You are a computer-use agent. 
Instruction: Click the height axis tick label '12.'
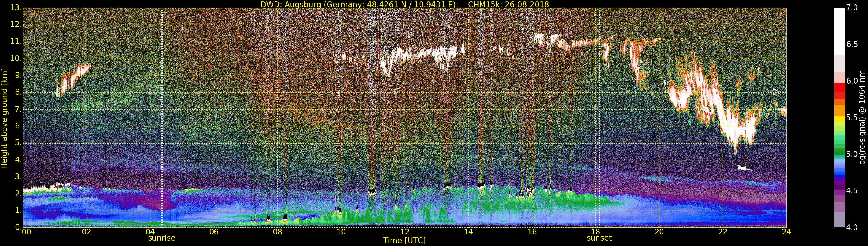click(16, 25)
